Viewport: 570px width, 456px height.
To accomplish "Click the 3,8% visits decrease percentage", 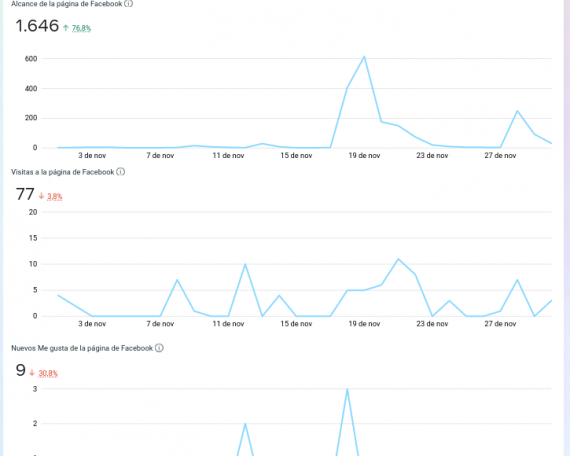I will coord(55,197).
